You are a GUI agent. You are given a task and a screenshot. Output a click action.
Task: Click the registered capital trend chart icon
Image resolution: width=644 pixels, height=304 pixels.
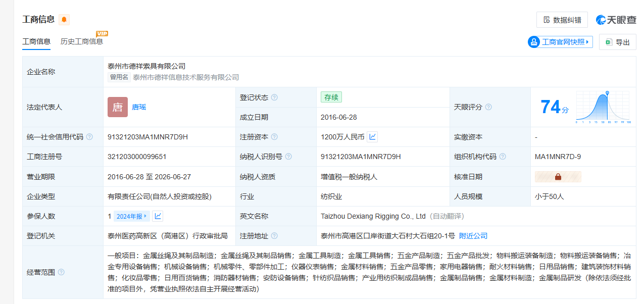372,137
